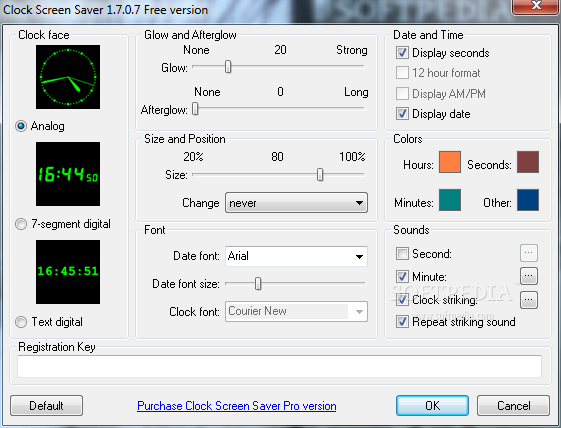Pick the Other dark blue color swatch
Viewport: 561px width, 428px height.
528,200
